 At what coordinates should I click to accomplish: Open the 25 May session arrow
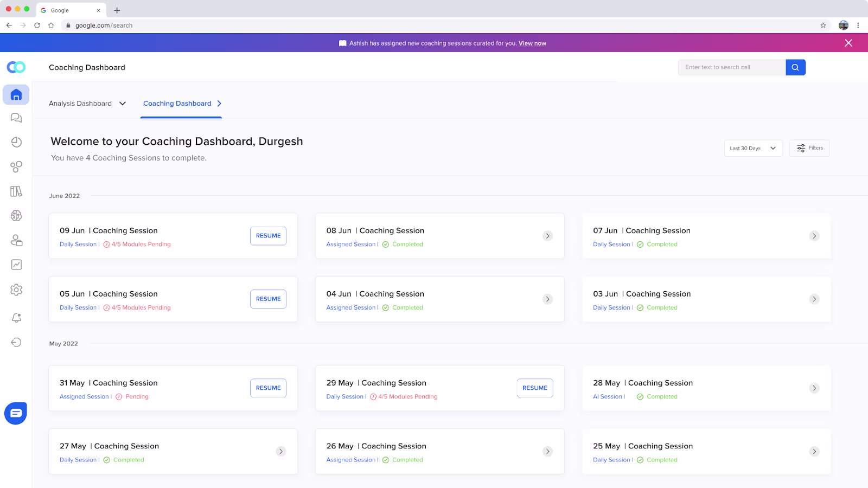coord(814,451)
